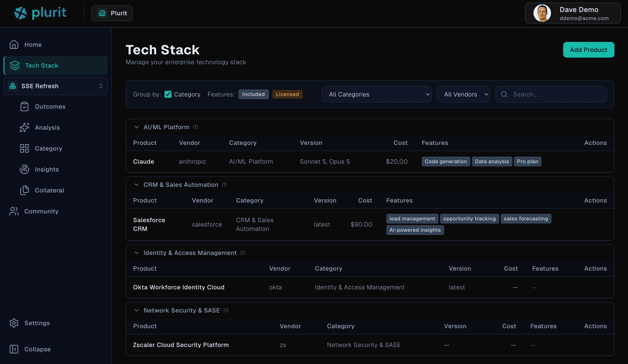Select Tech Stack in the sidebar
This screenshot has height=364, width=628.
pyautogui.click(x=56, y=65)
